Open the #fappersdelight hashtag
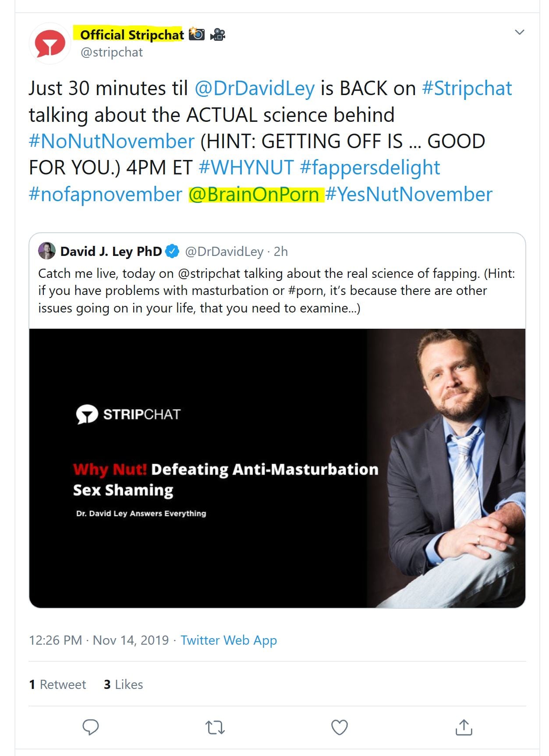The width and height of the screenshot is (549, 756). click(x=370, y=167)
